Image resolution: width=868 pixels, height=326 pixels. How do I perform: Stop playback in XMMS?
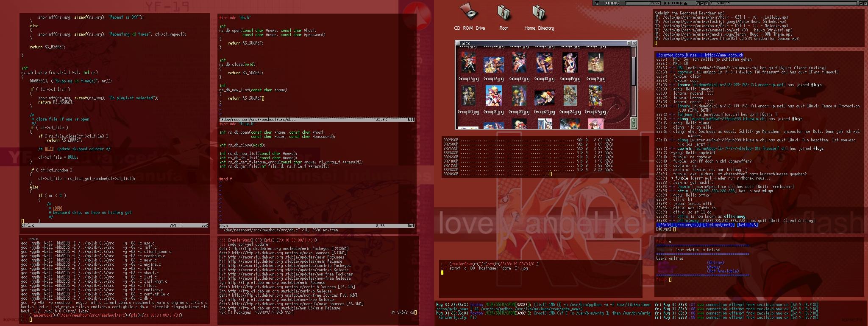click(677, 3)
